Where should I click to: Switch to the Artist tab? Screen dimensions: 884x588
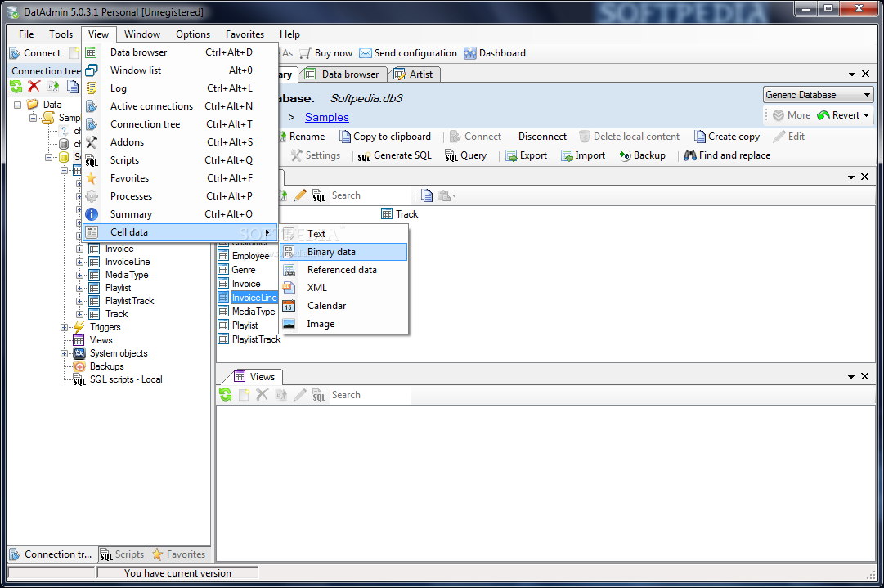[x=414, y=74]
